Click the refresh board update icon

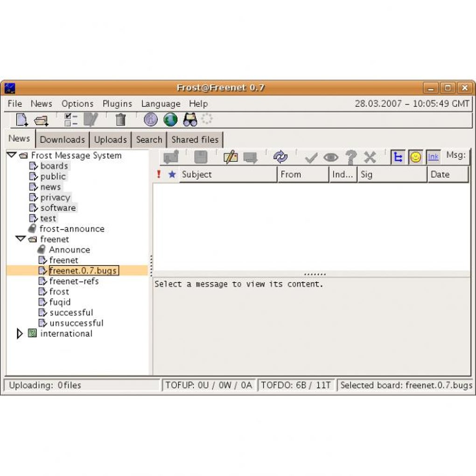(280, 157)
